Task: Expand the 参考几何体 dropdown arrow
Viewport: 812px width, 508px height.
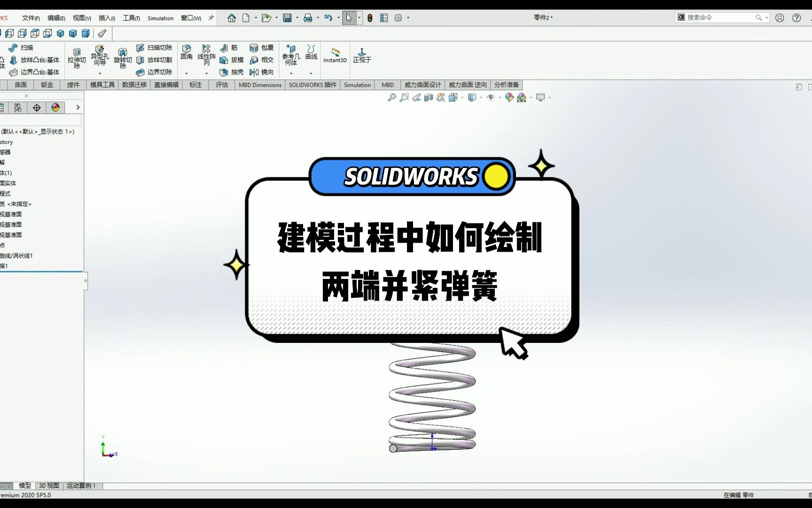Action: point(290,74)
